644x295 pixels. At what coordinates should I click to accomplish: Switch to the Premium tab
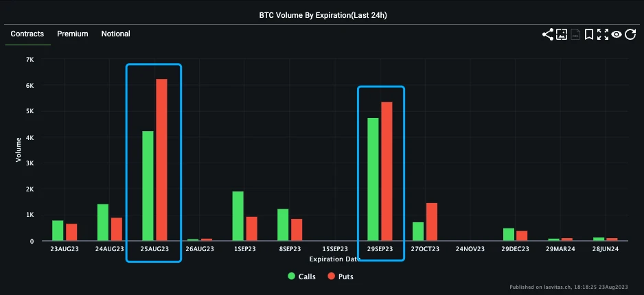(x=73, y=34)
